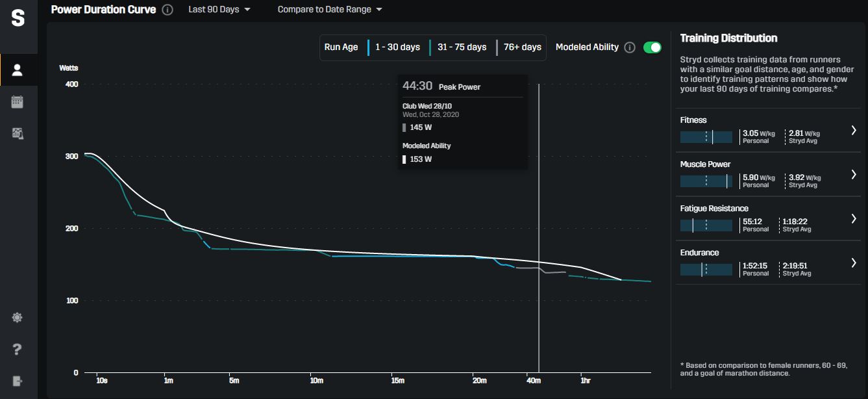
Task: Open the profile page from sidebar
Action: pos(18,70)
